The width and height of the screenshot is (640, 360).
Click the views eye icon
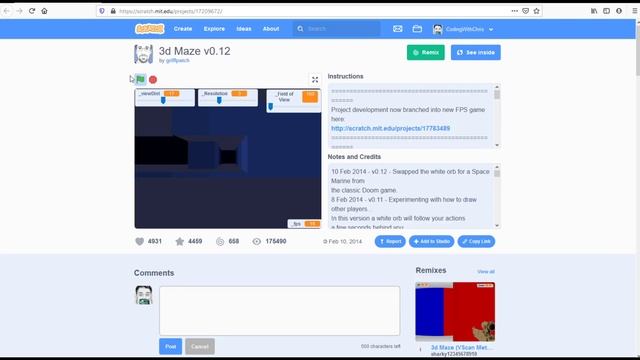(x=256, y=241)
